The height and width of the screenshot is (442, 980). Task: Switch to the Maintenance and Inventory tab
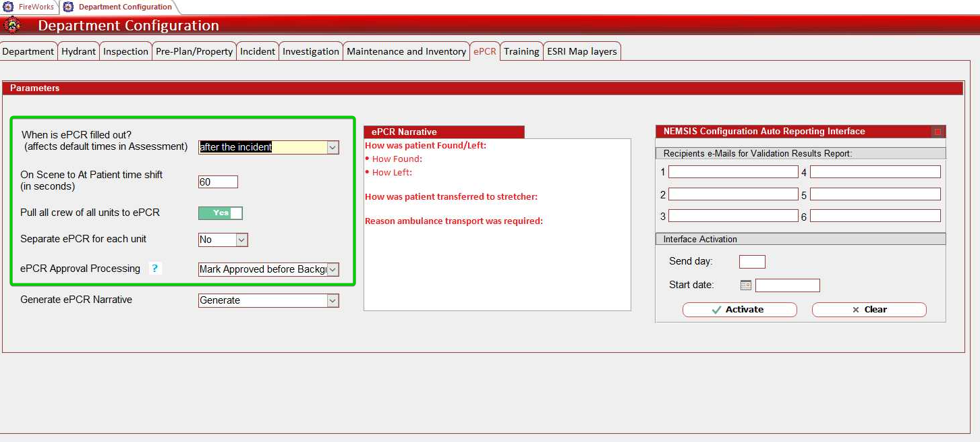coord(406,51)
